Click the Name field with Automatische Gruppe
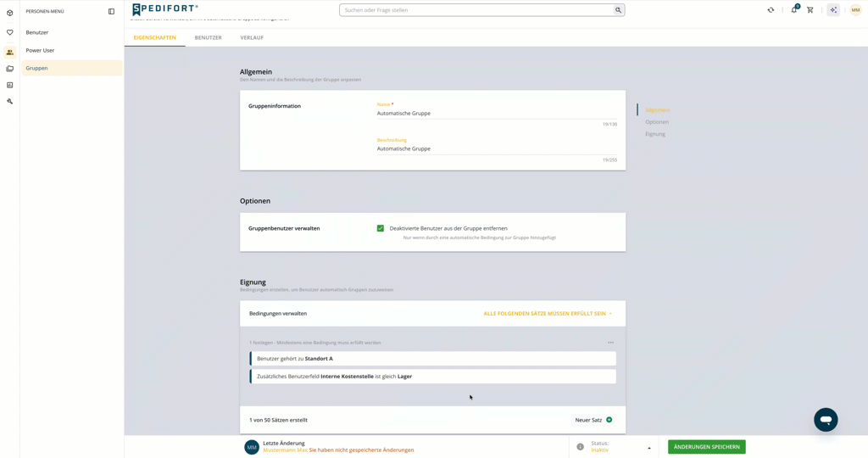 [497, 113]
